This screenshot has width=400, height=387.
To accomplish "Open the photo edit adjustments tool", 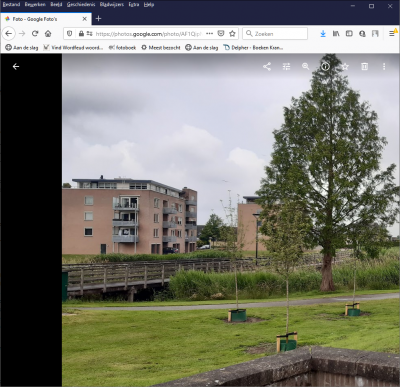I will pos(286,67).
